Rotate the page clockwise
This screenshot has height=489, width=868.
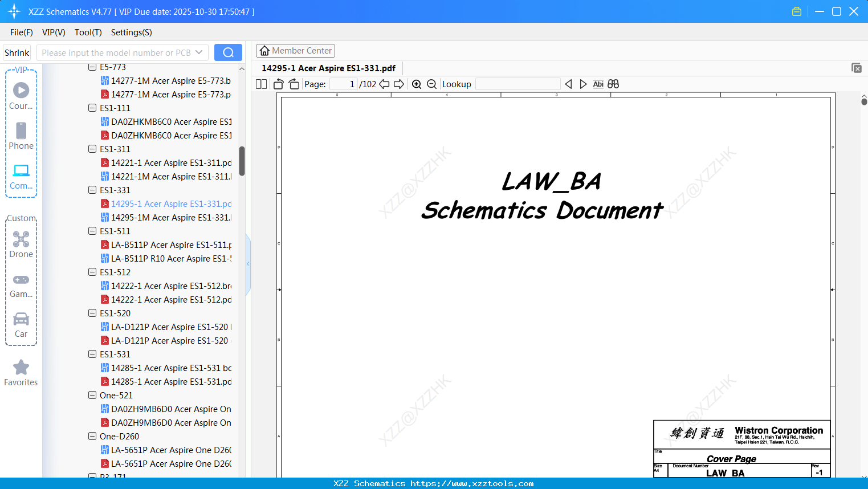[294, 84]
